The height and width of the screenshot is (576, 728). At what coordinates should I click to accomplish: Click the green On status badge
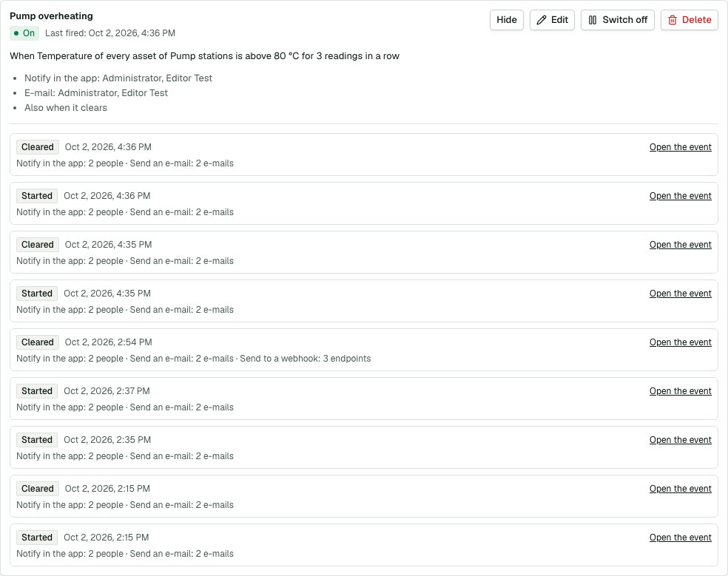coord(24,33)
